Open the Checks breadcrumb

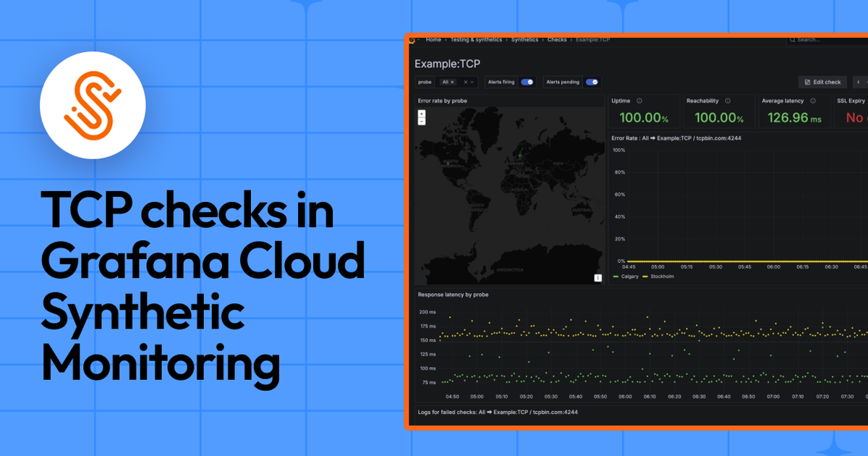(x=557, y=40)
